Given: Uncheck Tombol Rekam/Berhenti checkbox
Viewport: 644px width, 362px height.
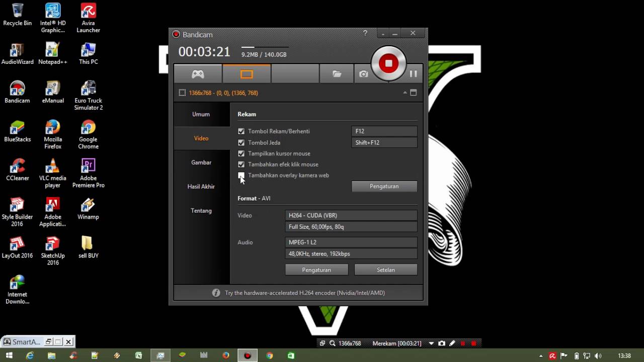Looking at the screenshot, I should (x=241, y=131).
